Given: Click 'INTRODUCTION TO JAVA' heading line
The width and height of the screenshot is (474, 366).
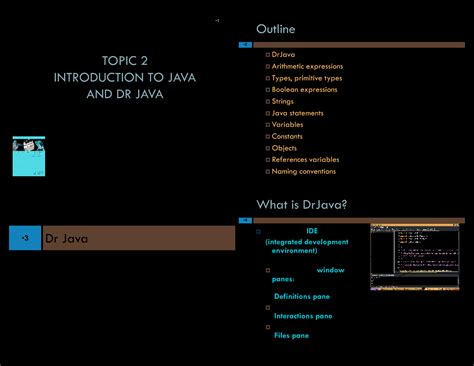Looking at the screenshot, I should tap(125, 77).
